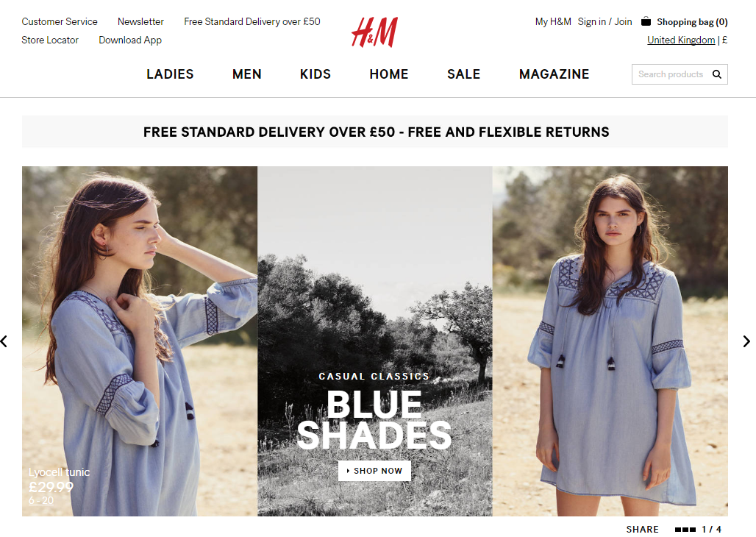Open the SALE section
Viewport: 756px width, 537px height.
(x=464, y=74)
